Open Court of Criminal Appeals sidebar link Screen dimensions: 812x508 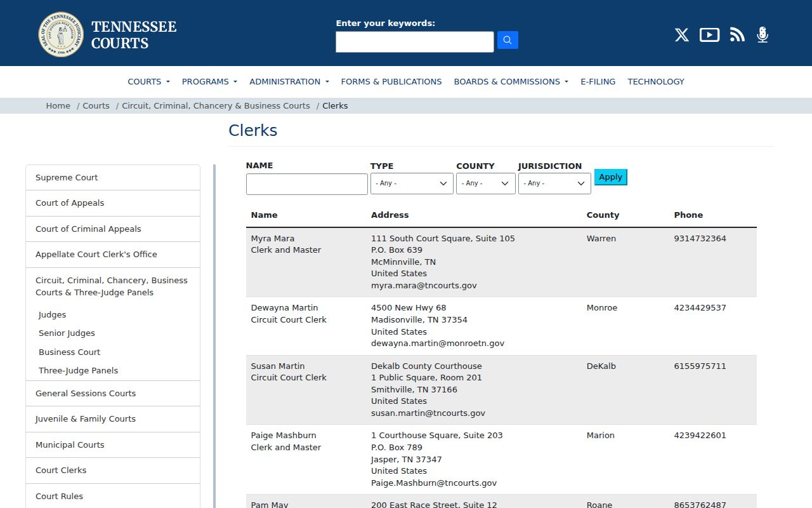[113, 229]
